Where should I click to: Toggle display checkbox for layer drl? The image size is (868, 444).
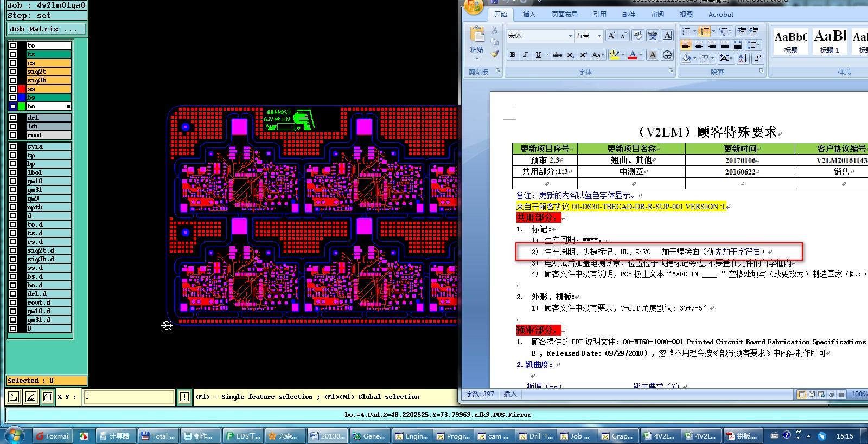(13, 118)
